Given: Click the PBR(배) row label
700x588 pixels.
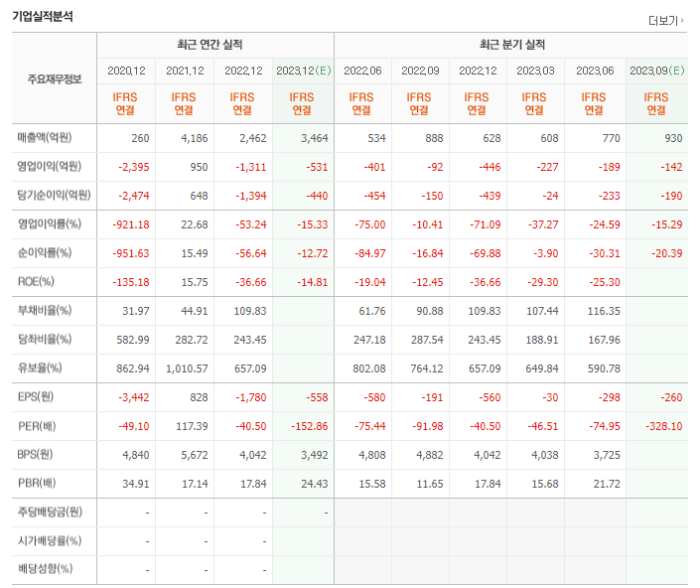Looking at the screenshot, I should 37,483.
